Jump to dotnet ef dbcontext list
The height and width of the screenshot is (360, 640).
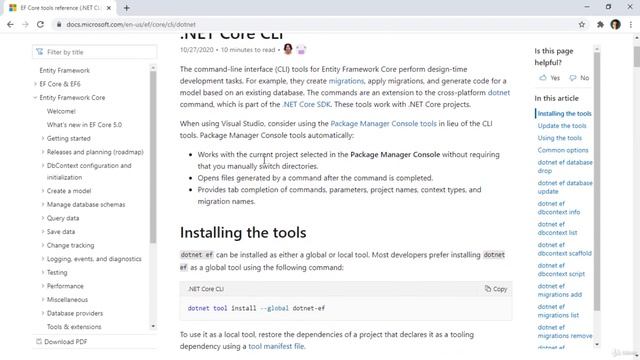(557, 229)
